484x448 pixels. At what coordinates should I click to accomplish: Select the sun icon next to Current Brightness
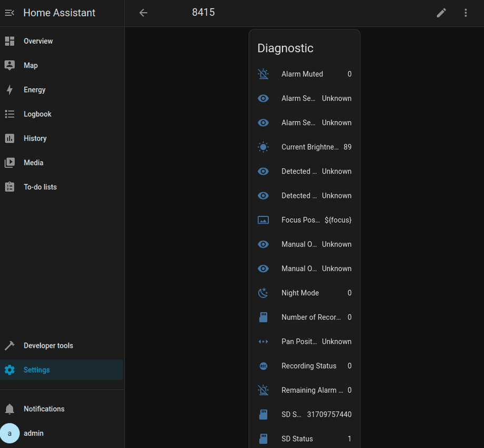click(x=263, y=147)
